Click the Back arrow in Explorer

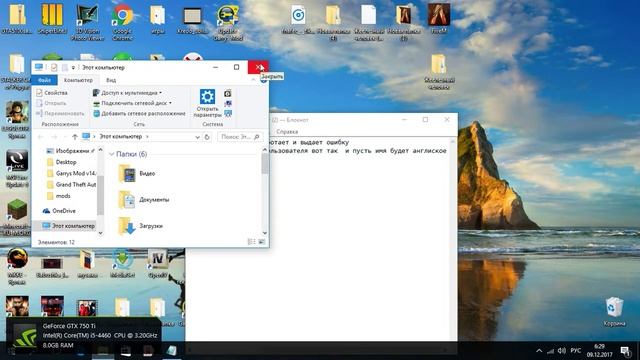click(40, 137)
